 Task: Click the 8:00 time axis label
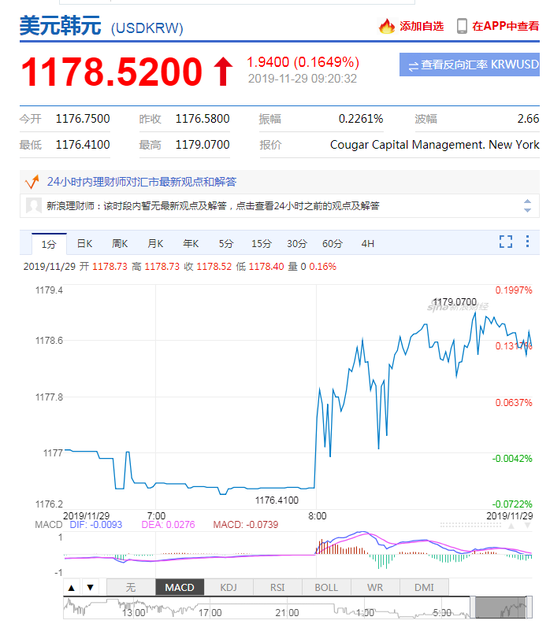click(x=317, y=516)
